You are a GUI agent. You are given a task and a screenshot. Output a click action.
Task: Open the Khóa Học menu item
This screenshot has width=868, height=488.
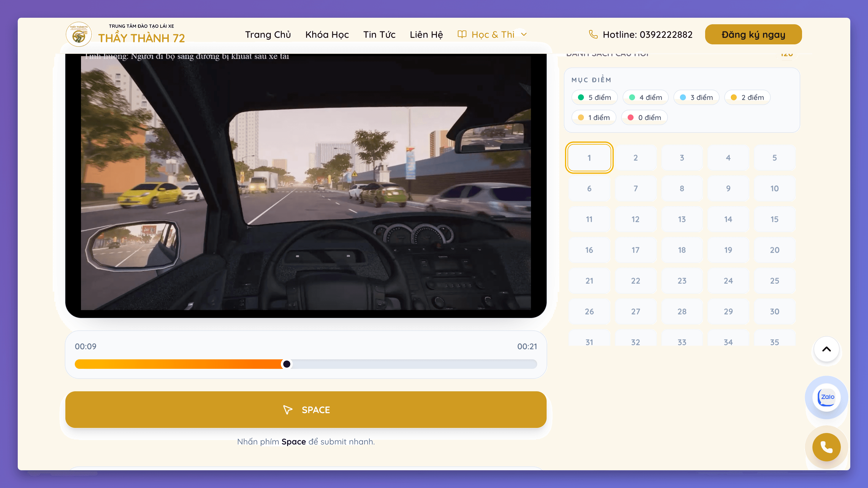[x=327, y=34]
